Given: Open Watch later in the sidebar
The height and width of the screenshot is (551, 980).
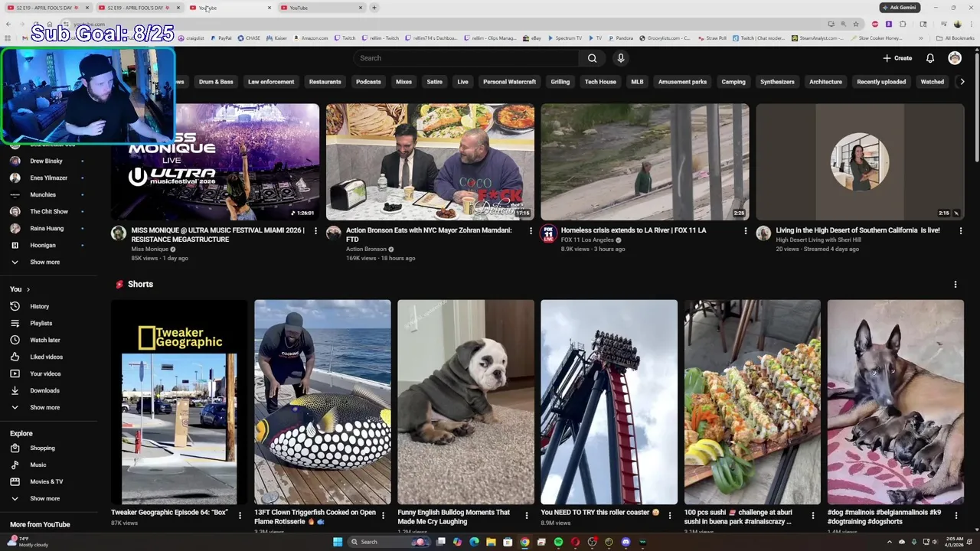Looking at the screenshot, I should (46, 340).
